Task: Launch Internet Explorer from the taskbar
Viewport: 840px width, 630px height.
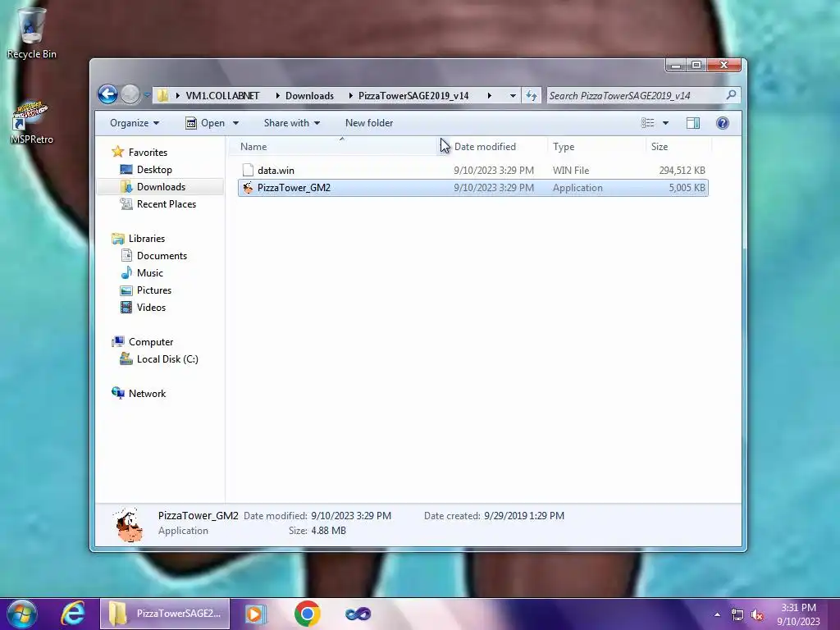Action: click(x=73, y=614)
